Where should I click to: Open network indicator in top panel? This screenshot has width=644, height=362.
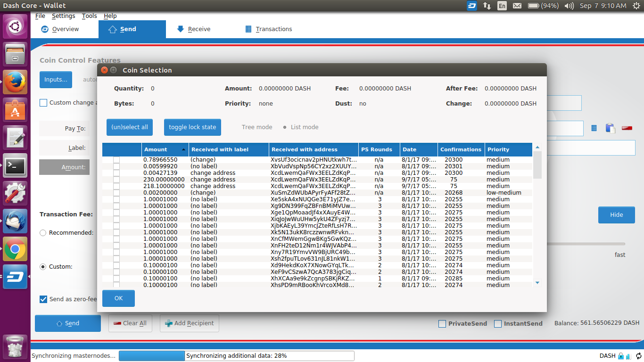(487, 6)
